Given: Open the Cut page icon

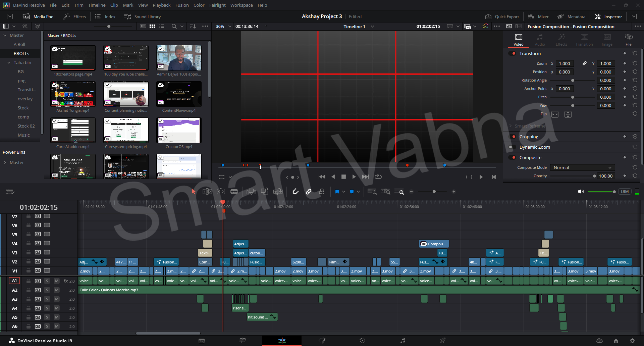Looking at the screenshot, I should 241,341.
